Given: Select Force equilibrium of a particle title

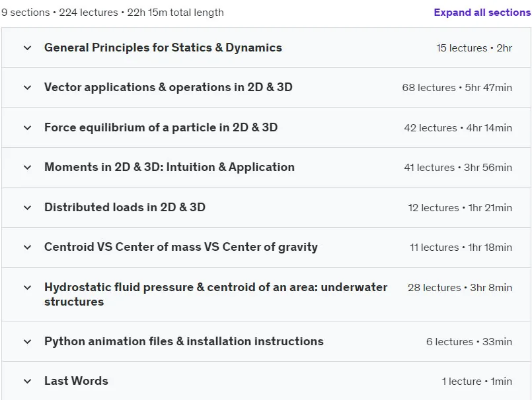Looking at the screenshot, I should 161,127.
